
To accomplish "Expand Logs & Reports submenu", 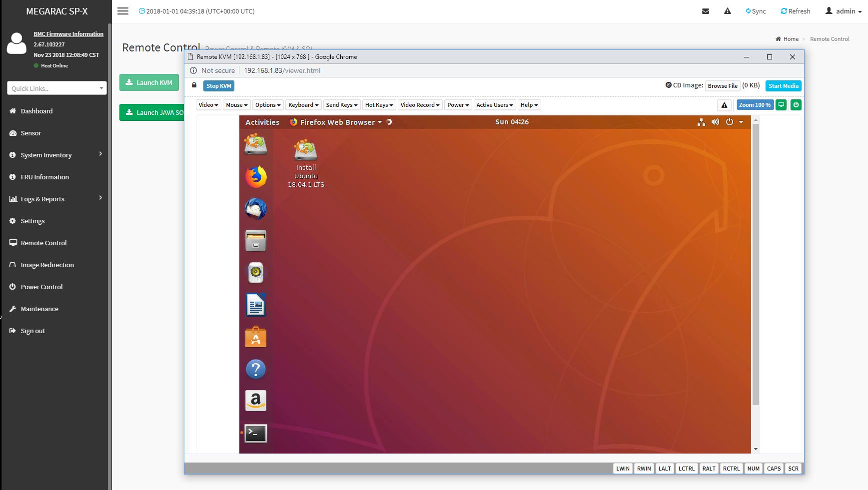I will (56, 199).
